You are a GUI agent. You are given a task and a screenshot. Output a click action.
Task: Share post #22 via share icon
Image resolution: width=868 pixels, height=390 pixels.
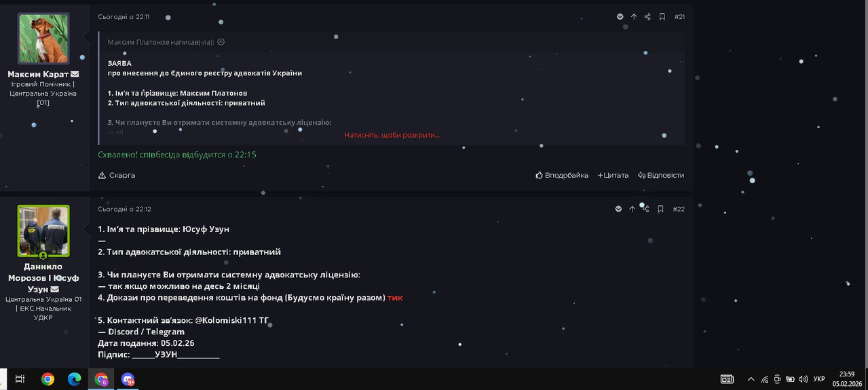tap(646, 209)
